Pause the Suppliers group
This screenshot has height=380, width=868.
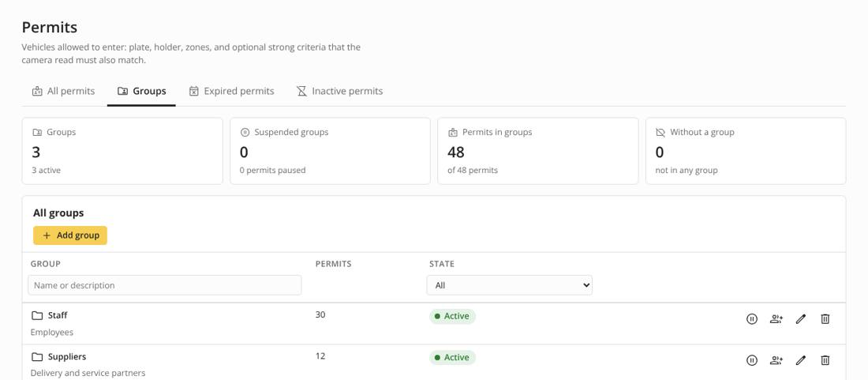click(x=751, y=360)
